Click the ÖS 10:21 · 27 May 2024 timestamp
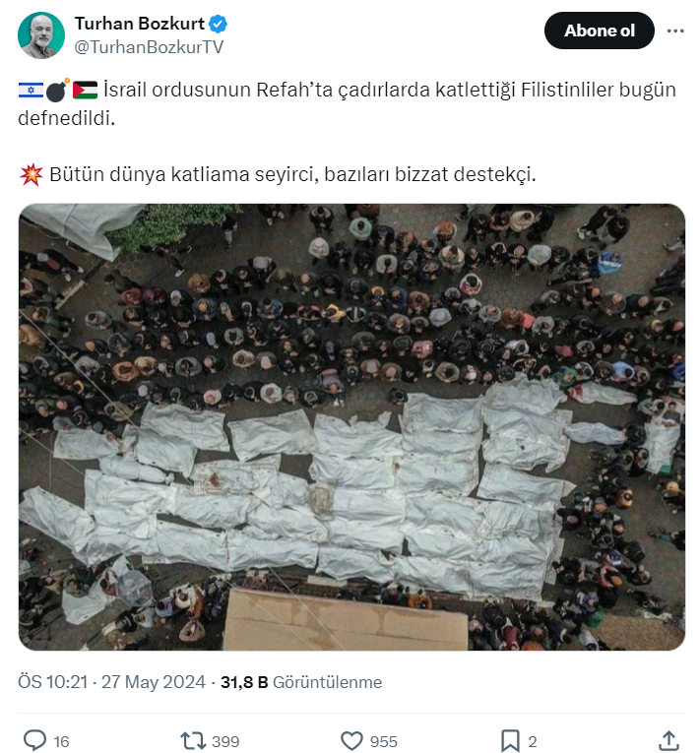Image resolution: width=700 pixels, height=753 pixels. click(111, 682)
